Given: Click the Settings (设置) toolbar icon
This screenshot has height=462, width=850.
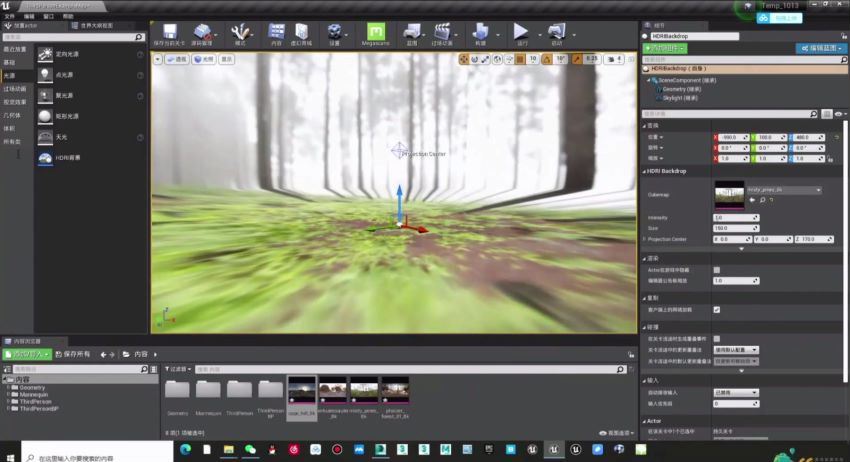Looking at the screenshot, I should (x=335, y=35).
